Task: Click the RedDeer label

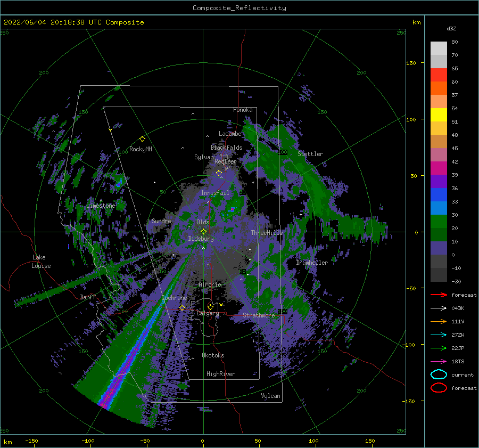Action: (x=226, y=161)
